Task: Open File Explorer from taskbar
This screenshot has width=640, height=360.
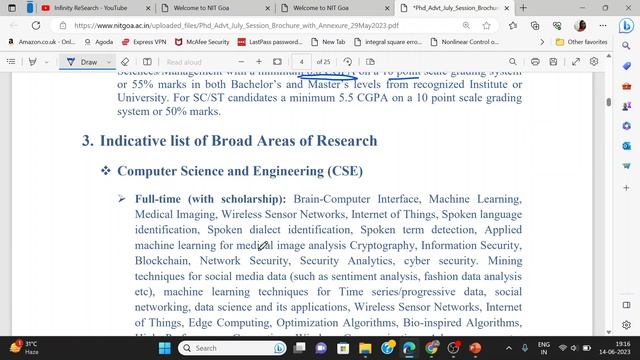Action: click(365, 348)
